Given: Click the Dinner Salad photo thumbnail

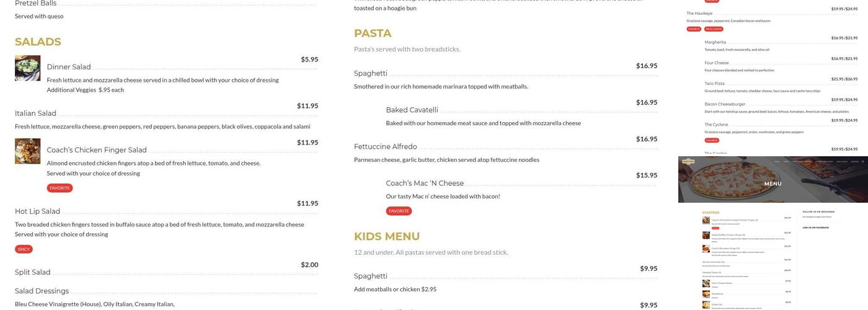Looking at the screenshot, I should [27, 68].
